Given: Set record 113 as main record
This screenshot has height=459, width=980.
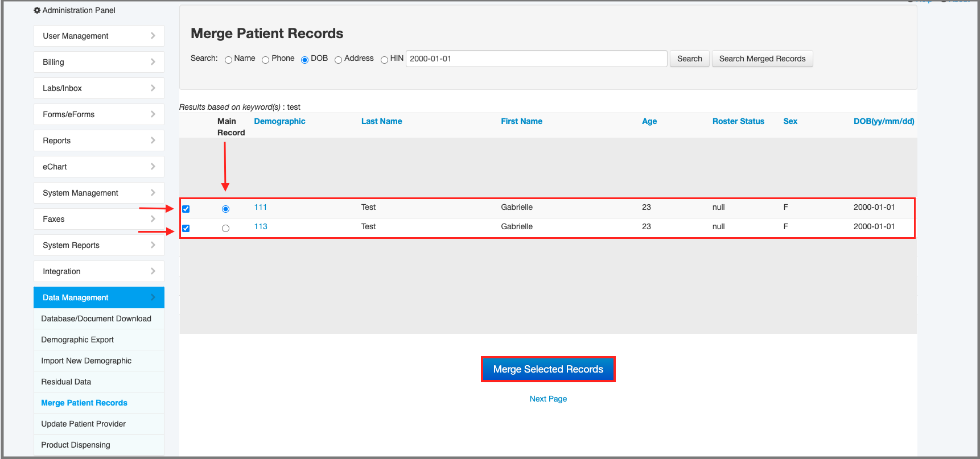Looking at the screenshot, I should click(x=225, y=228).
